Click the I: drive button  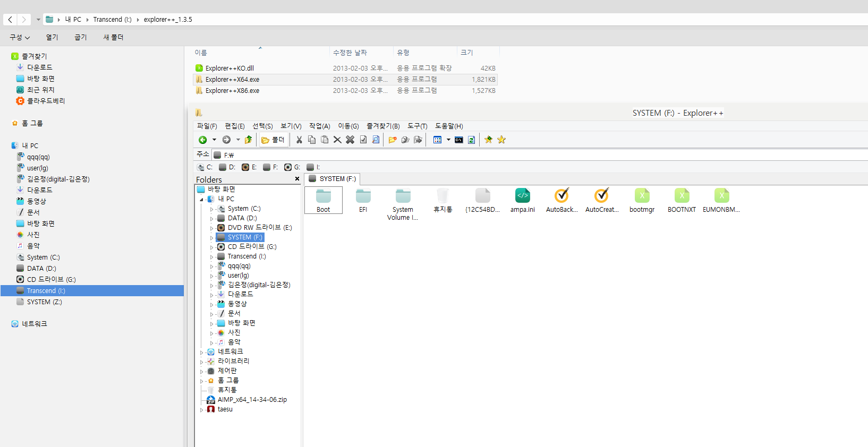pos(313,167)
